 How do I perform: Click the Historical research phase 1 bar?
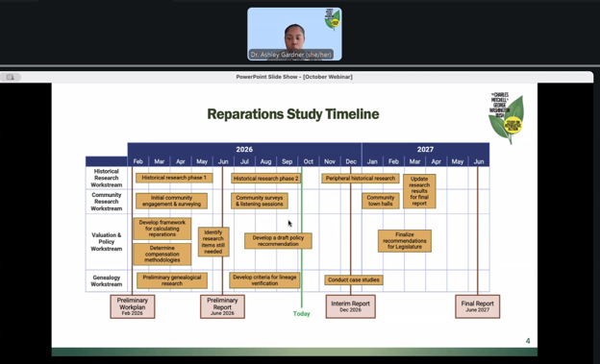[174, 178]
